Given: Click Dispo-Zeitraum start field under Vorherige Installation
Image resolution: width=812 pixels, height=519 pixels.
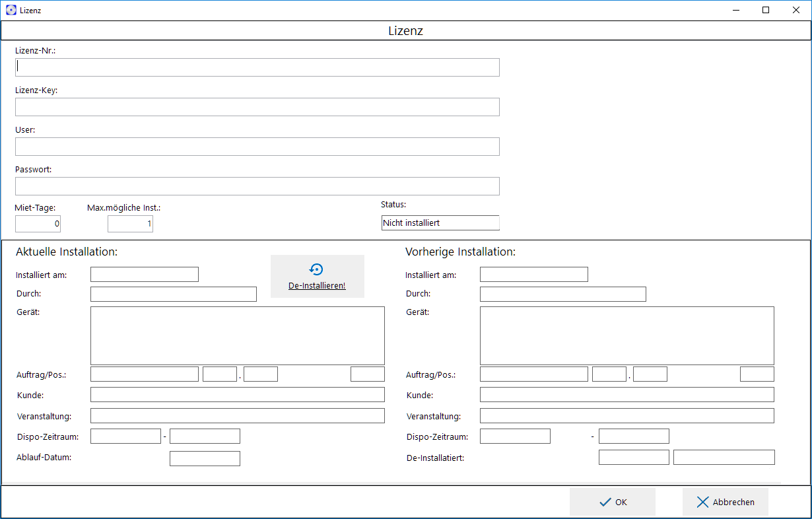Looking at the screenshot, I should 515,436.
